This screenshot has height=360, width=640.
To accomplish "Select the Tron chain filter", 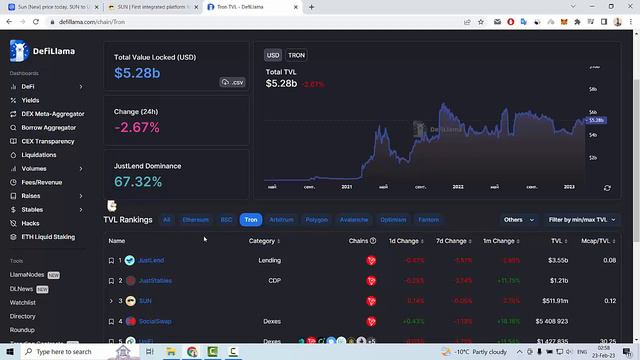I will [251, 220].
